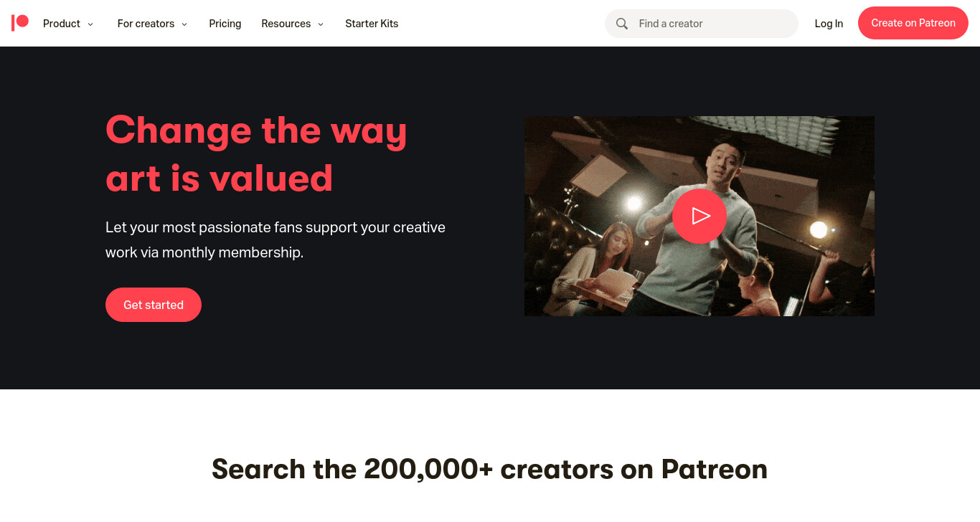This screenshot has width=980, height=522.
Task: Expand the Resources dropdown chevron
Action: click(x=321, y=24)
